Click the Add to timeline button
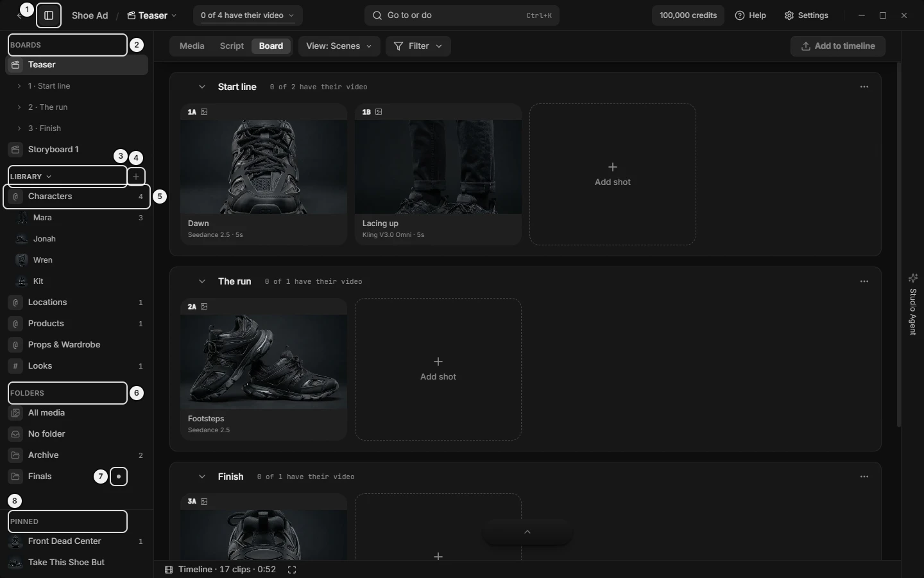924x578 pixels. [x=838, y=46]
